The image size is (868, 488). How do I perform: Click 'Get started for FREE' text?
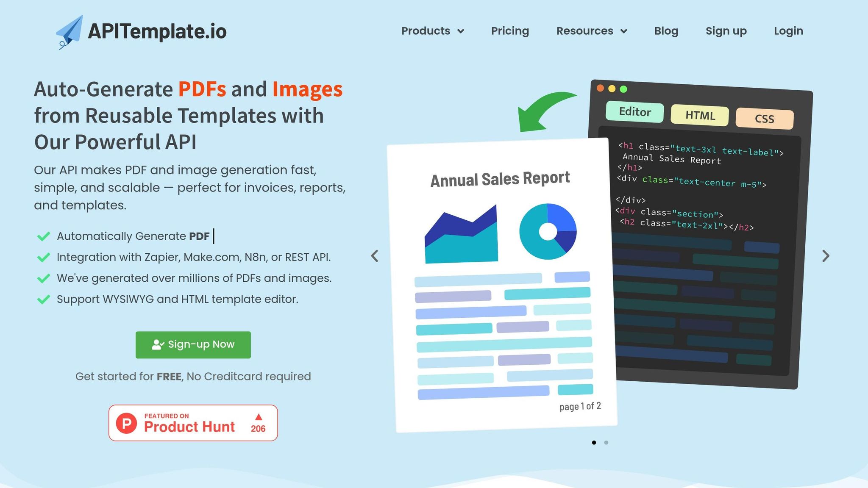[x=128, y=377]
